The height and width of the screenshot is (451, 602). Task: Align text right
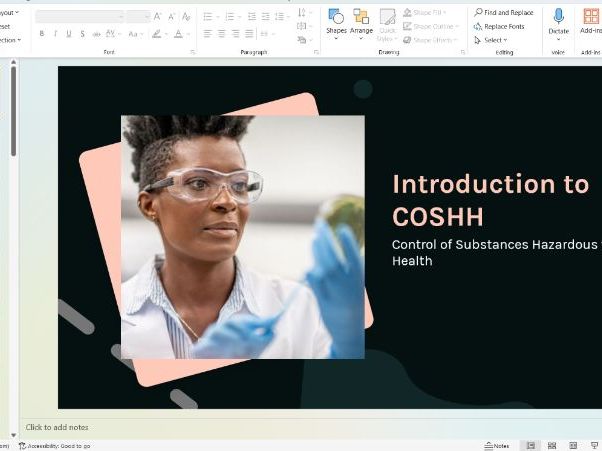[x=235, y=34]
